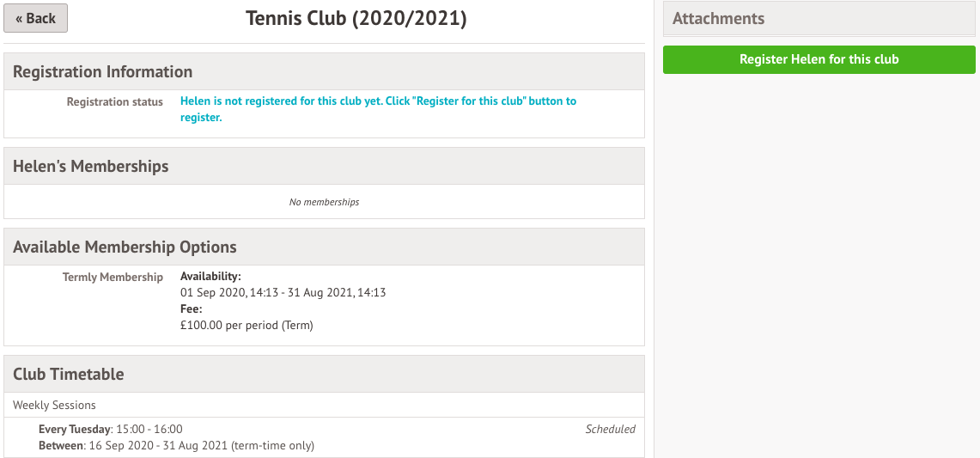The height and width of the screenshot is (458, 980).
Task: Click the 01 Sep 2020 availability date range
Action: [x=283, y=292]
